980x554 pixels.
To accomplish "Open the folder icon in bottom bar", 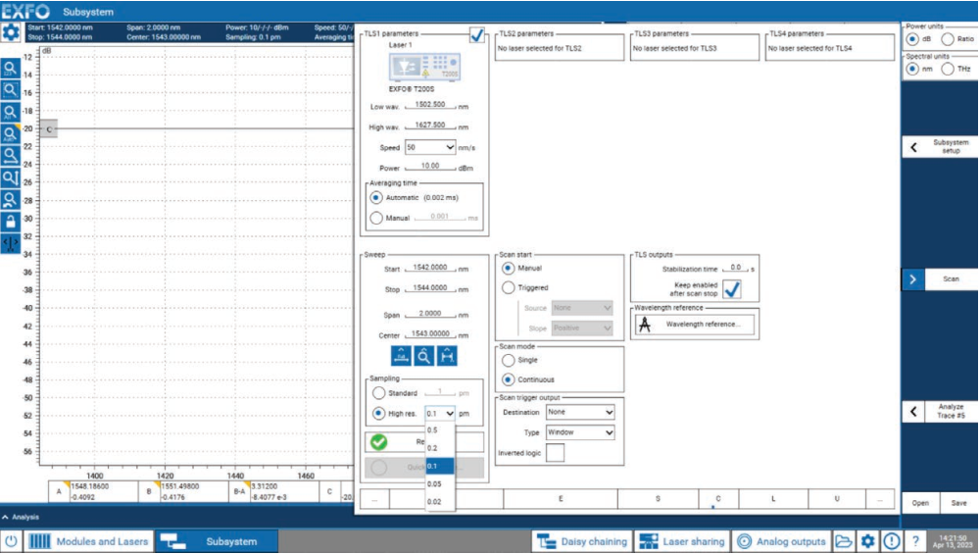I will click(844, 541).
